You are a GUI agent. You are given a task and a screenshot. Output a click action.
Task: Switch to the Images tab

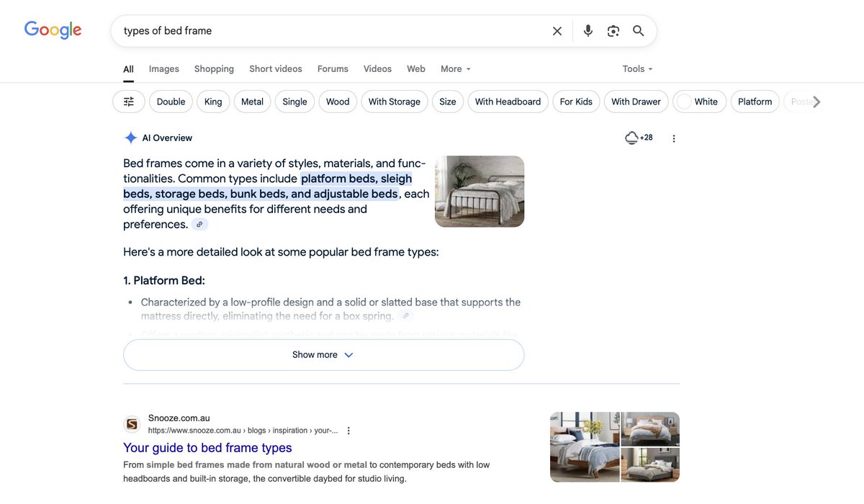(164, 69)
